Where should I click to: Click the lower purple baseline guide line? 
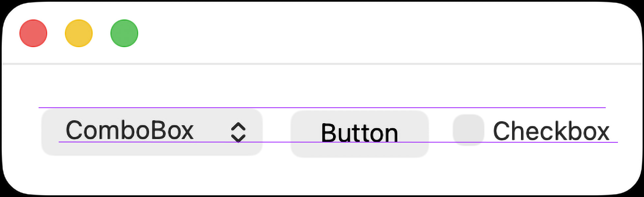click(x=277, y=142)
